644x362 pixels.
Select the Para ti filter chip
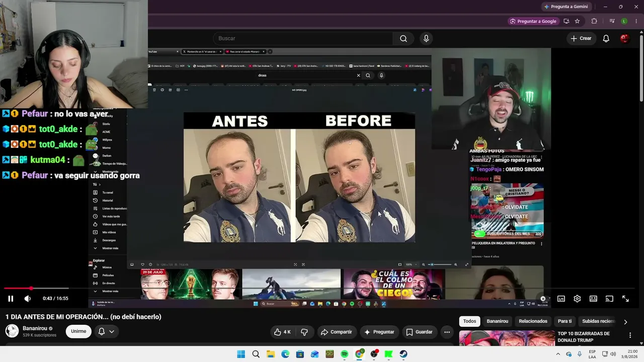click(x=565, y=321)
